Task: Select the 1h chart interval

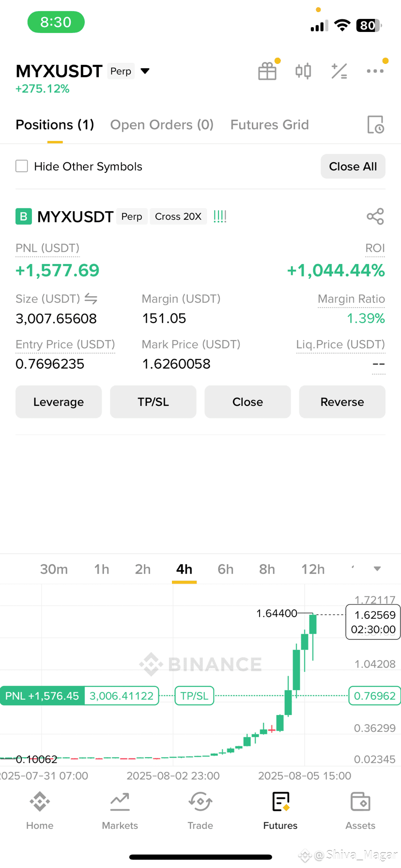Action: tap(102, 569)
